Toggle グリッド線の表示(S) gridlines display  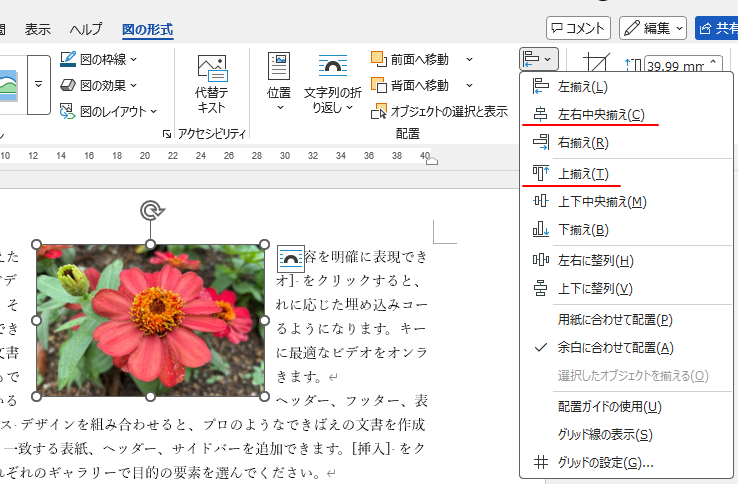coord(626,434)
